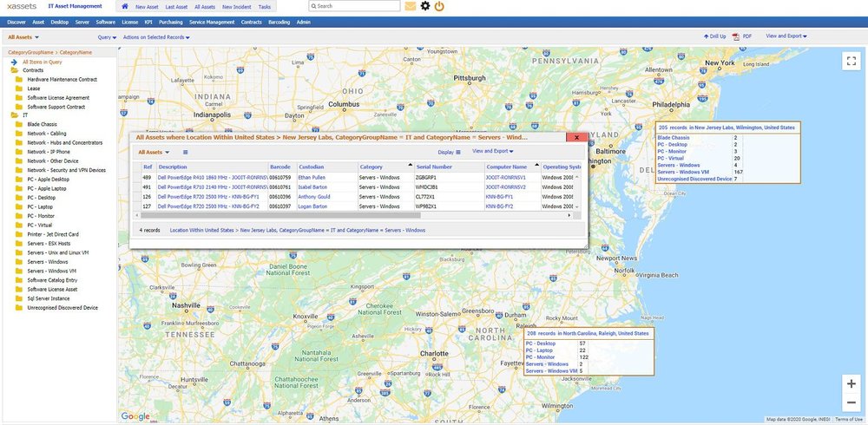Open the popup View and Export dropdown
This screenshot has width=868, height=425.
493,151
